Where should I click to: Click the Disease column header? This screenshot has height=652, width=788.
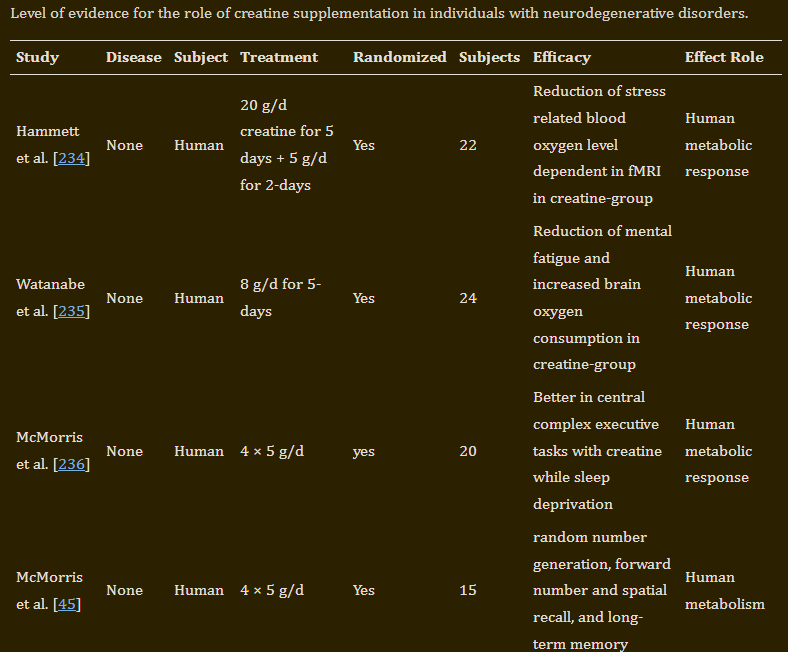[134, 57]
